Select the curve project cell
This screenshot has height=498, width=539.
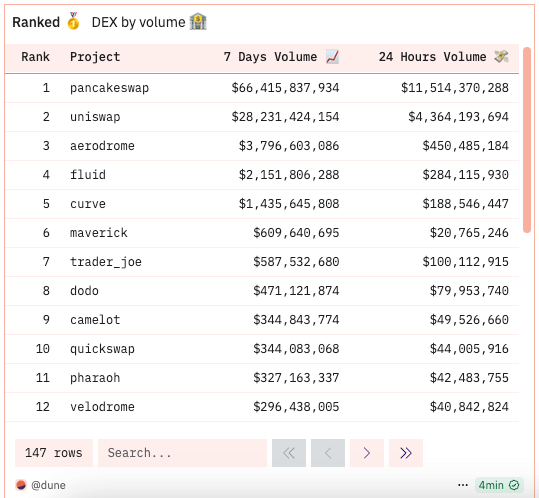pos(88,204)
